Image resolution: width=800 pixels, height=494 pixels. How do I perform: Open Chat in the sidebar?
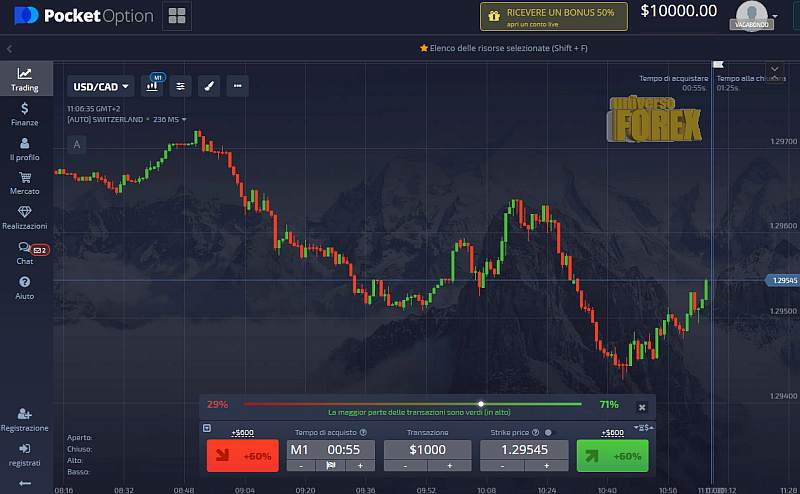tap(24, 251)
